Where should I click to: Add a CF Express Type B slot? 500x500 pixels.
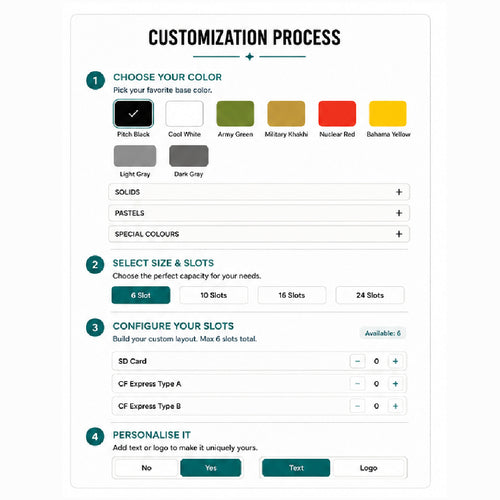pos(395,406)
